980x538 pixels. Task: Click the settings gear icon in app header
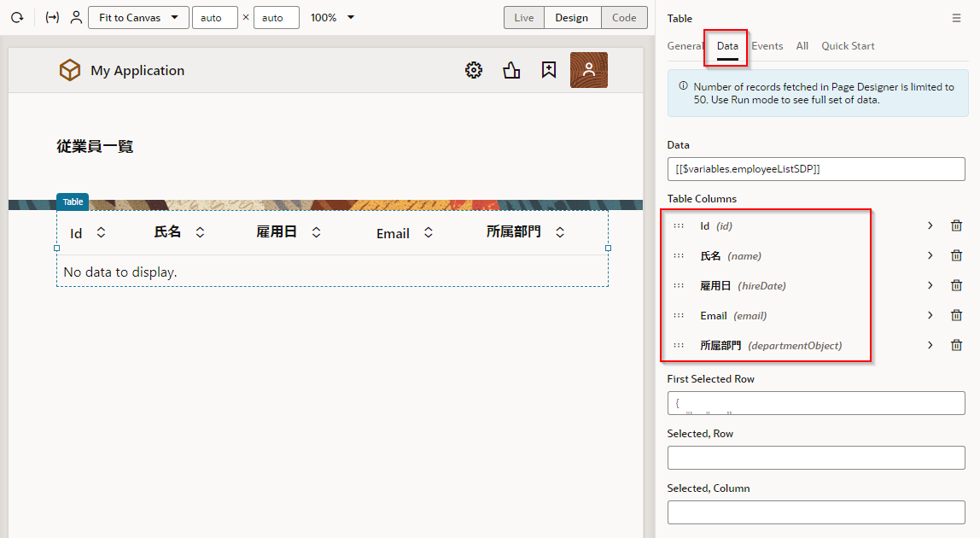[474, 71]
